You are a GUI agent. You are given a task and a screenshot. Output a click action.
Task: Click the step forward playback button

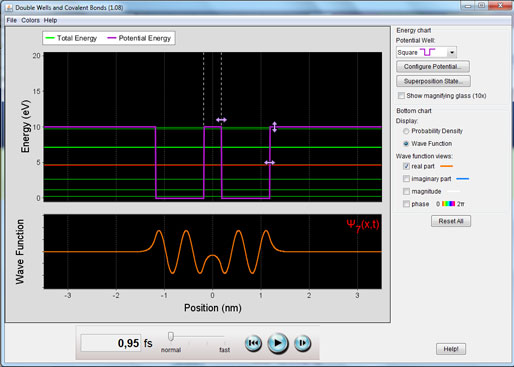click(x=302, y=343)
